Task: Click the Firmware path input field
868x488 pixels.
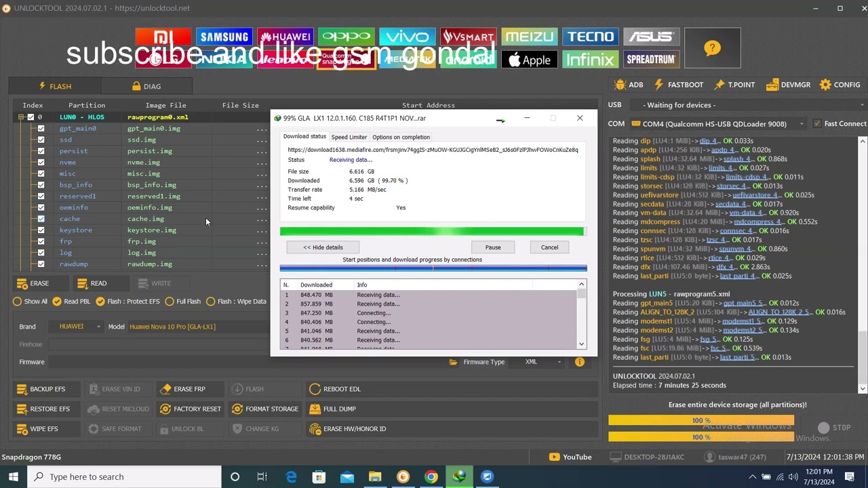Action: coord(248,362)
